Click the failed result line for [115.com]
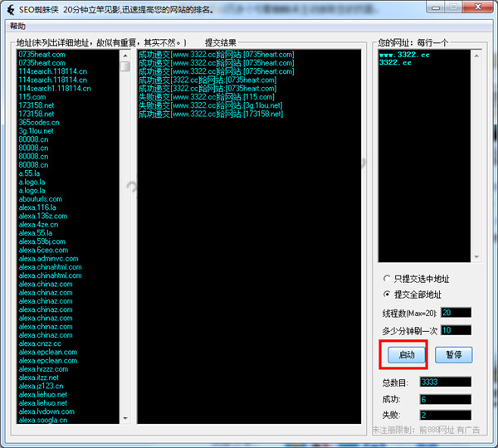Screen dimensions: 498x448 207,97
